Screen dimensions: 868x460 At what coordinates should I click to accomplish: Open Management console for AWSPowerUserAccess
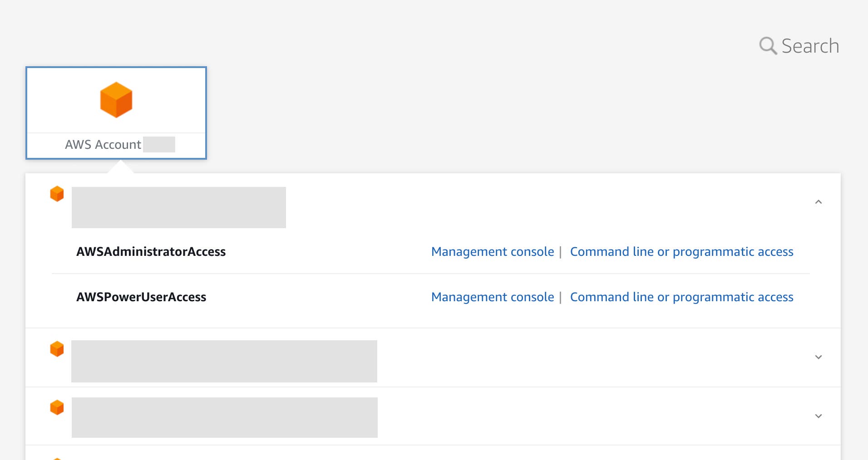(x=493, y=297)
